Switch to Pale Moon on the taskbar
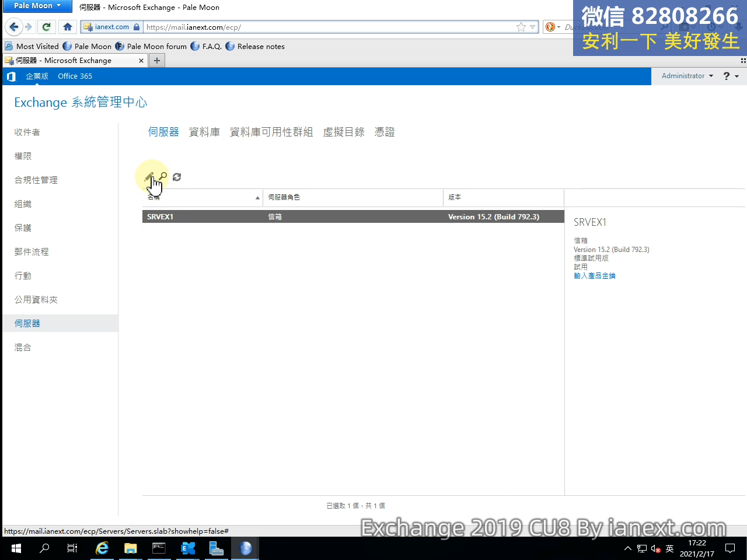This screenshot has width=747, height=560. 245,548
